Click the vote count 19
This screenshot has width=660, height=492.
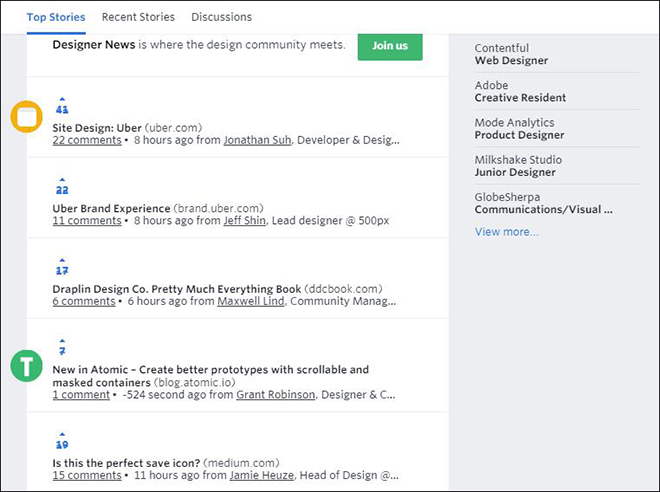62,444
